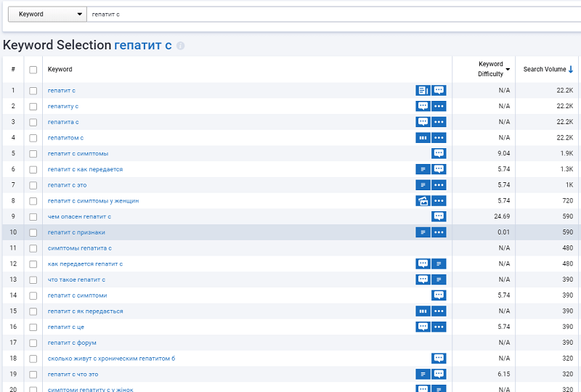
Task: Click the speech bubble icon for 'что такое гепатит с'
Action: tap(423, 279)
